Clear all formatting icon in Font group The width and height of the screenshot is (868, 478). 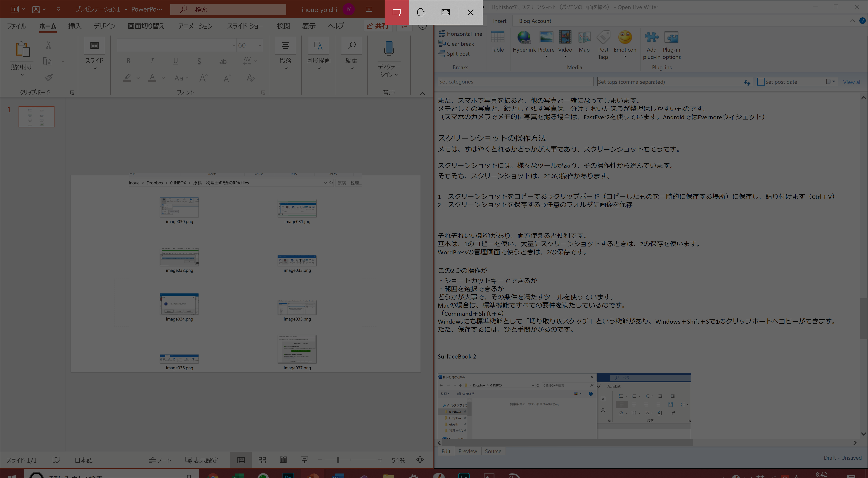[x=250, y=78]
